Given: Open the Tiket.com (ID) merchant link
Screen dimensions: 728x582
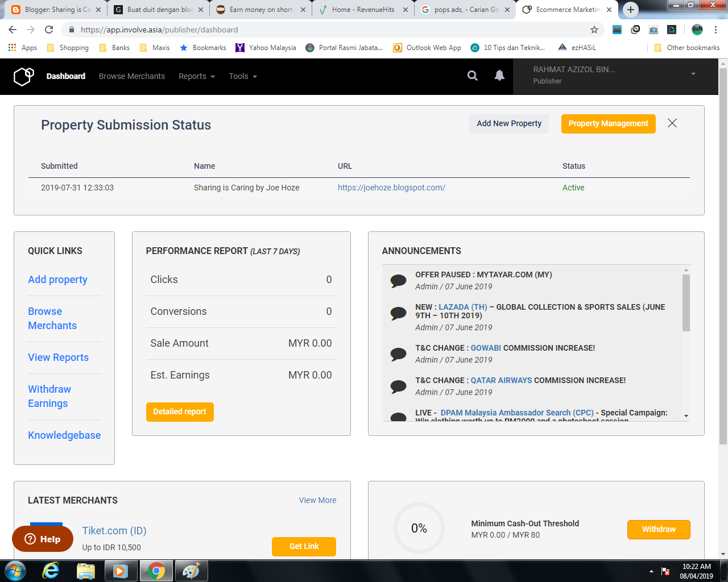Looking at the screenshot, I should 114,530.
